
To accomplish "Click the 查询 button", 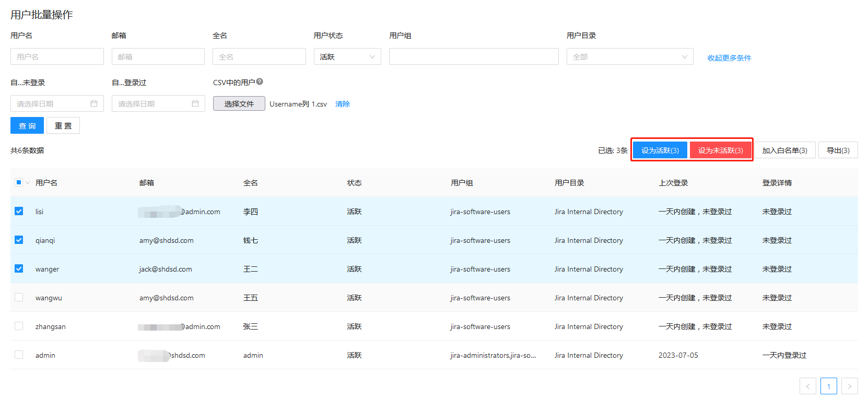I will pyautogui.click(x=27, y=125).
